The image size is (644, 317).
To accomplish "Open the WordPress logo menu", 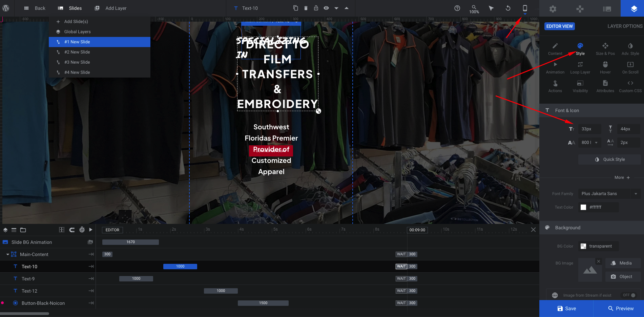I will point(6,8).
